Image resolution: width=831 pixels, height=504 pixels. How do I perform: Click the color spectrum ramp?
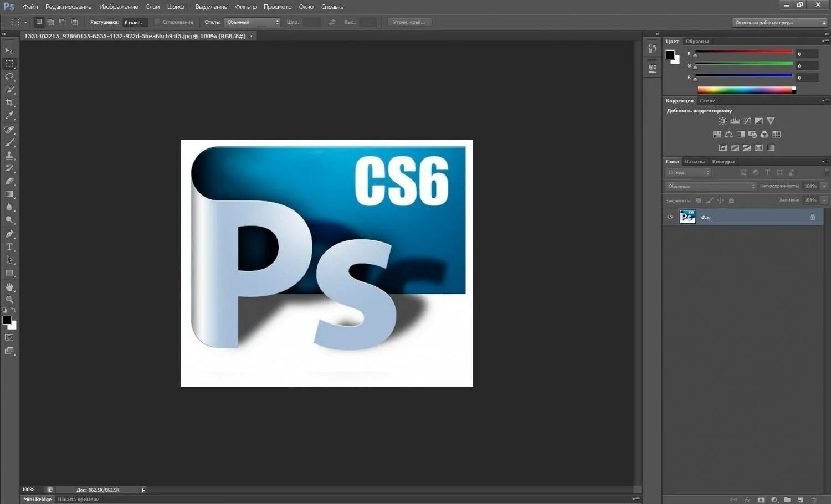click(746, 90)
